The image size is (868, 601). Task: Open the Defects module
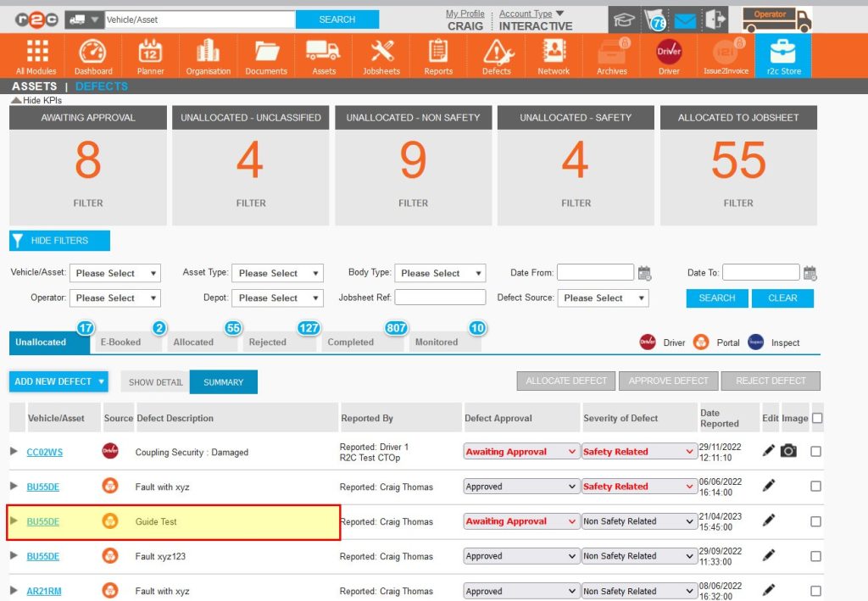tap(496, 55)
